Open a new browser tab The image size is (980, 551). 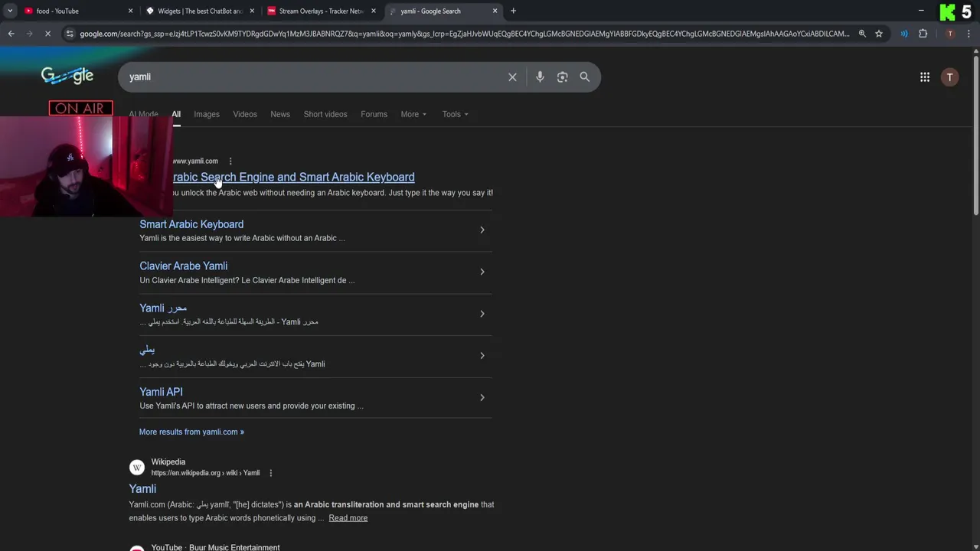tap(513, 11)
